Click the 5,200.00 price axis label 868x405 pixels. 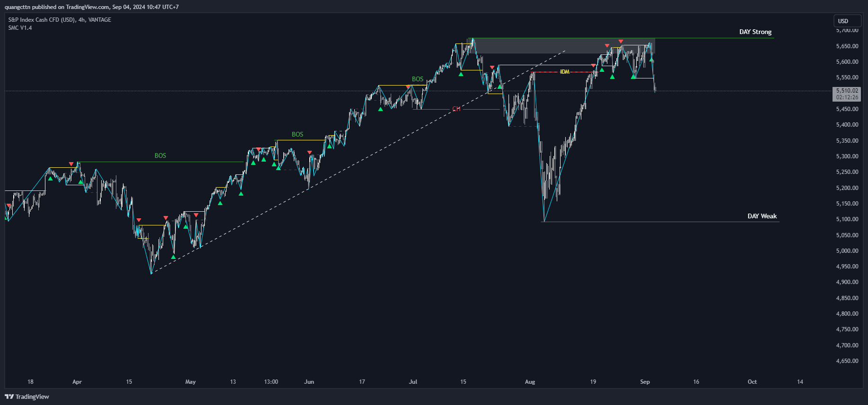click(847, 188)
